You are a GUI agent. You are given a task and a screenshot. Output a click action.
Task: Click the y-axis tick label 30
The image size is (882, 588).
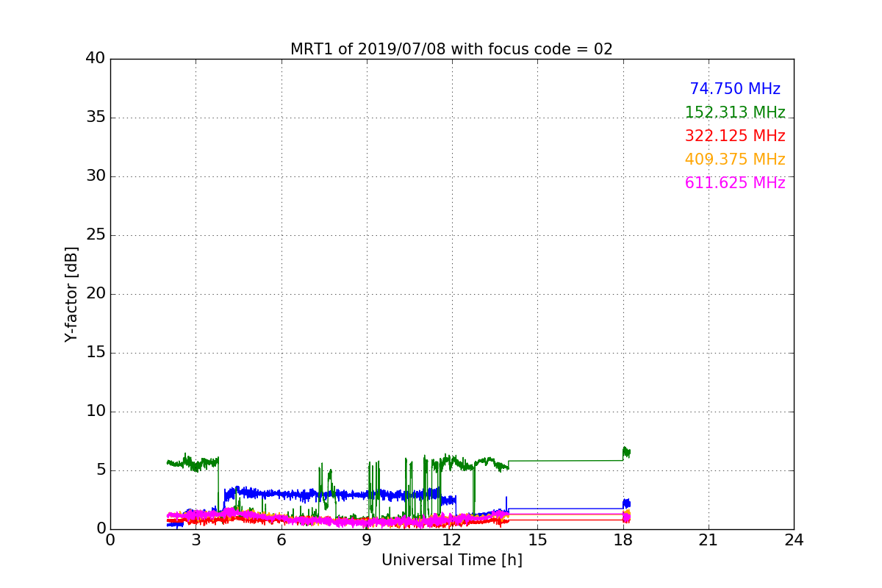(95, 176)
